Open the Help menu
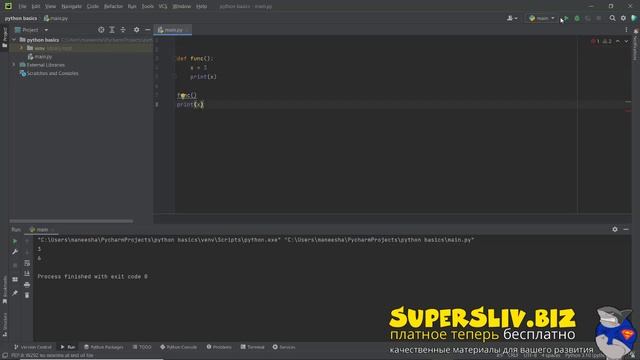The height and width of the screenshot is (360, 640). 202,7
